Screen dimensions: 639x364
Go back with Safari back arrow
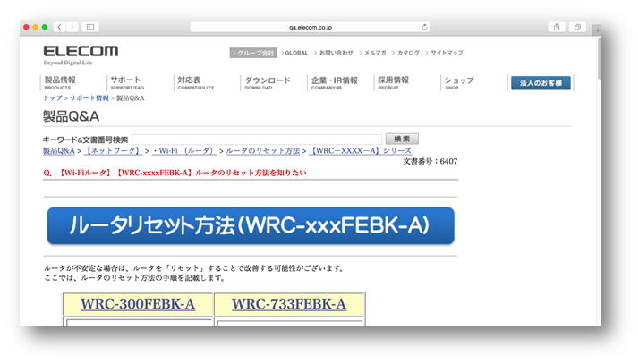point(59,27)
